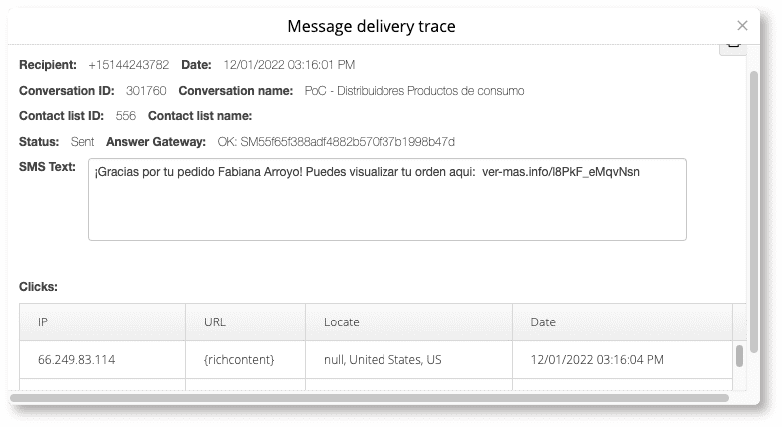The width and height of the screenshot is (782, 427).
Task: Click the Date column header in Clicks table
Action: pos(622,322)
